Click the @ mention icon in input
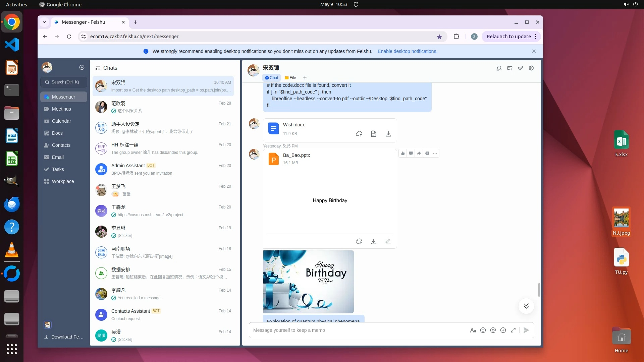644x362 pixels. pyautogui.click(x=493, y=330)
